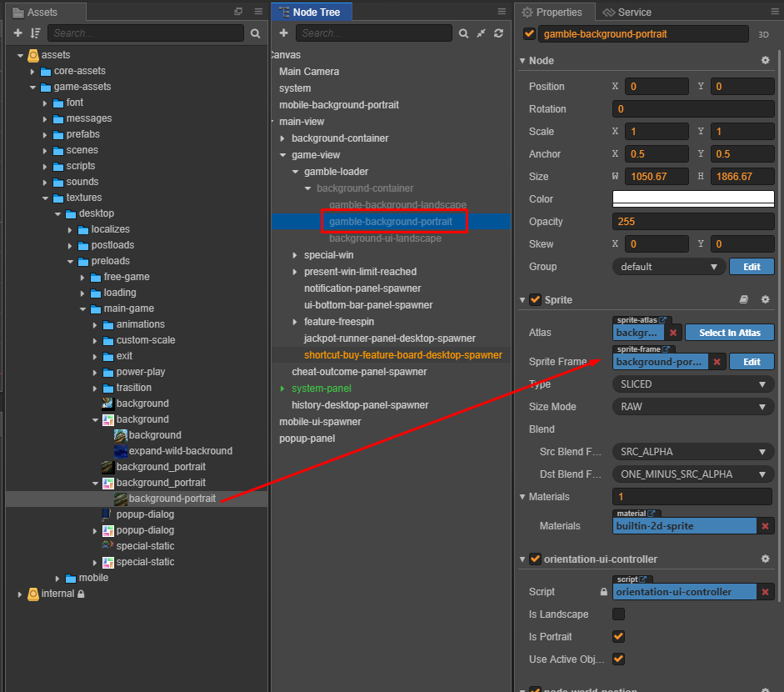Image resolution: width=784 pixels, height=692 pixels.
Task: Click the refresh Node Tree icon
Action: [x=498, y=33]
